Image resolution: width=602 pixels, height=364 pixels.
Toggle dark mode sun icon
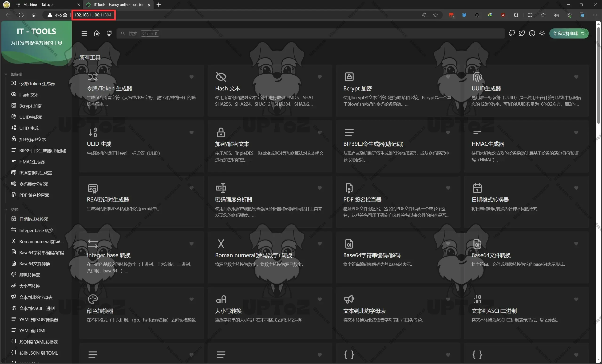pyautogui.click(x=542, y=33)
